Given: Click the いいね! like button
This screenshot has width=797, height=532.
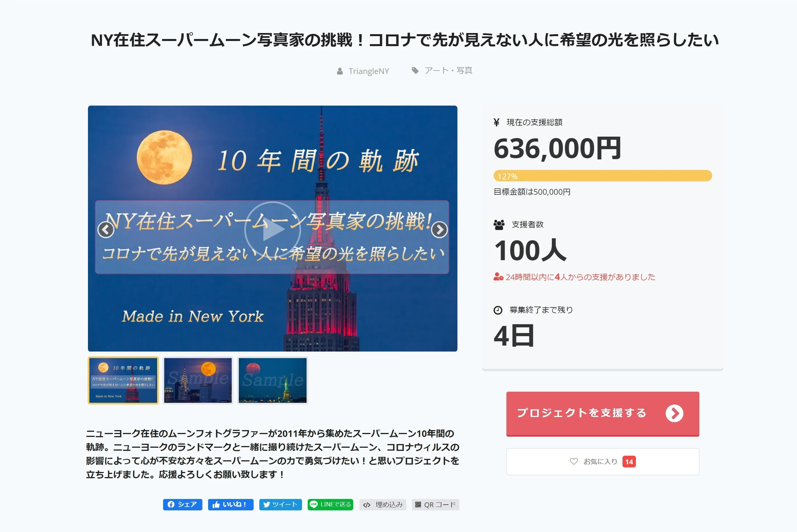Looking at the screenshot, I should (x=230, y=504).
